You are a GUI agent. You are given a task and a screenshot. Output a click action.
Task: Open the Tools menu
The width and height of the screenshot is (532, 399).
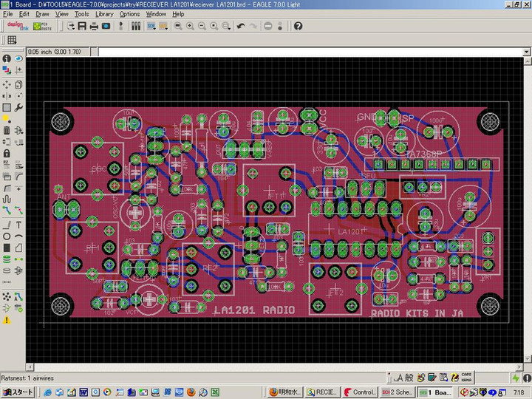point(81,14)
